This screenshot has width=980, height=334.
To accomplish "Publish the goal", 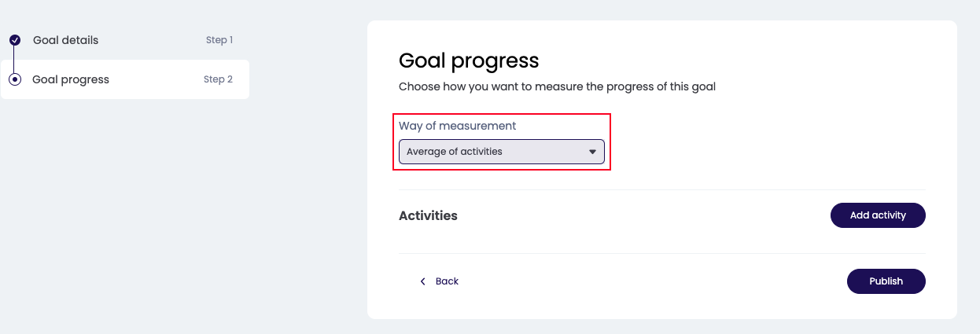I will (886, 281).
